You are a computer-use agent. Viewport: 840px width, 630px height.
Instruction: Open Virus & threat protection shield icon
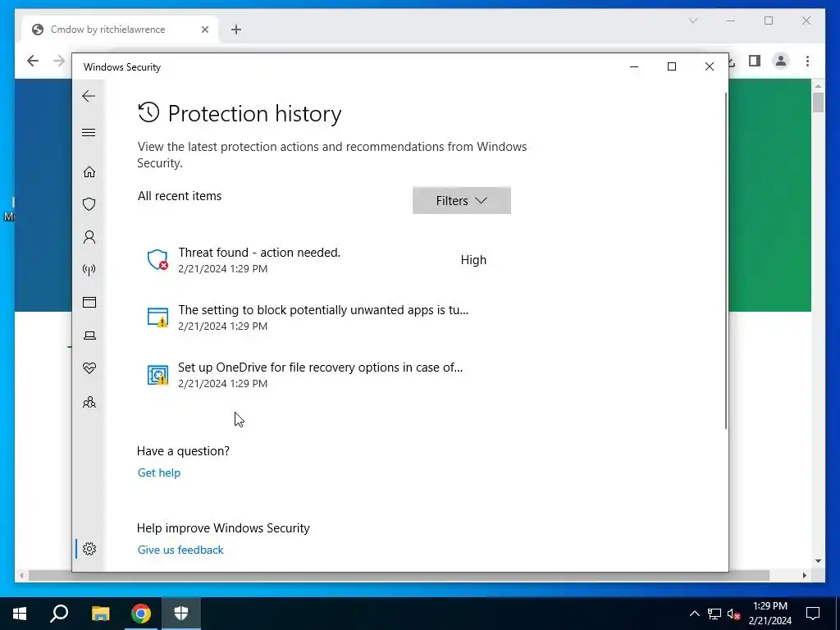click(89, 204)
